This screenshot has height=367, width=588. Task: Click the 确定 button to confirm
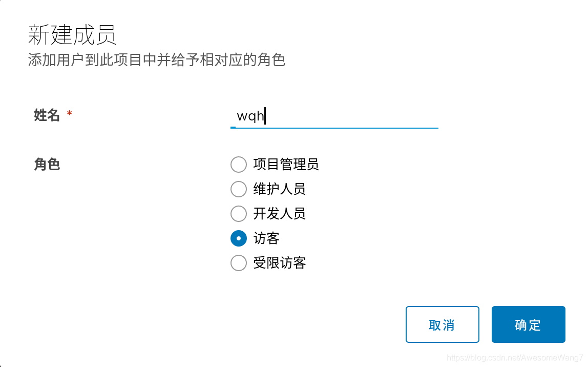(528, 324)
